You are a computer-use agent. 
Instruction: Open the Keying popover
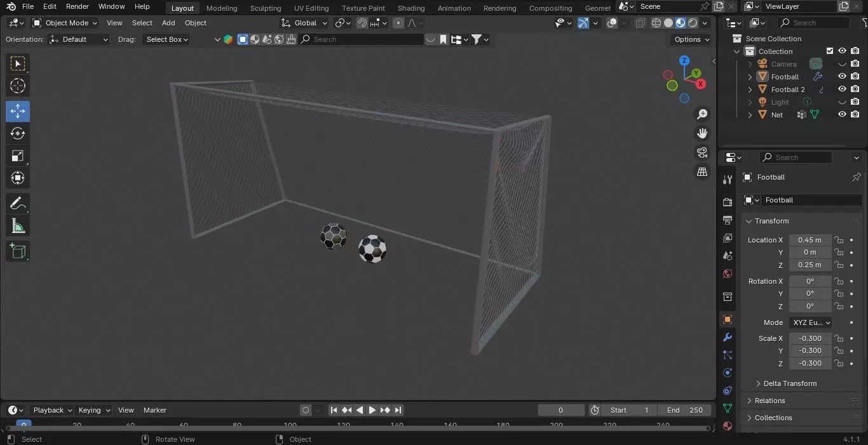93,410
